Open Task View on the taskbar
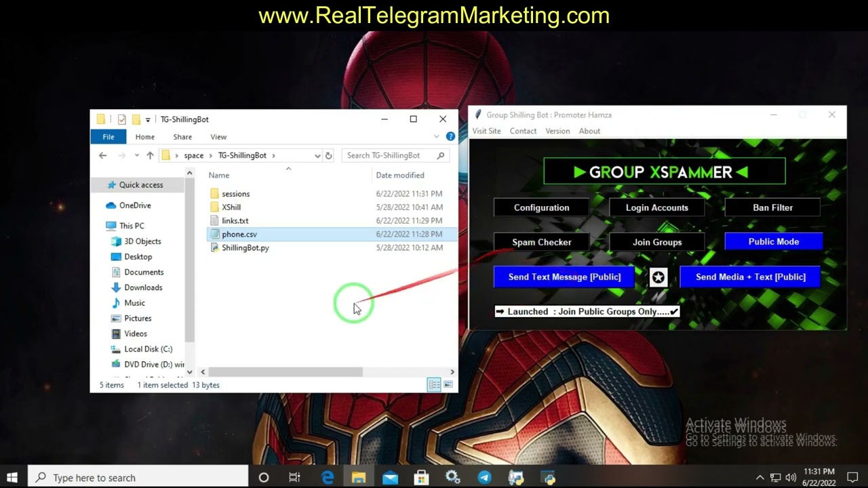The width and height of the screenshot is (868, 488). point(294,477)
